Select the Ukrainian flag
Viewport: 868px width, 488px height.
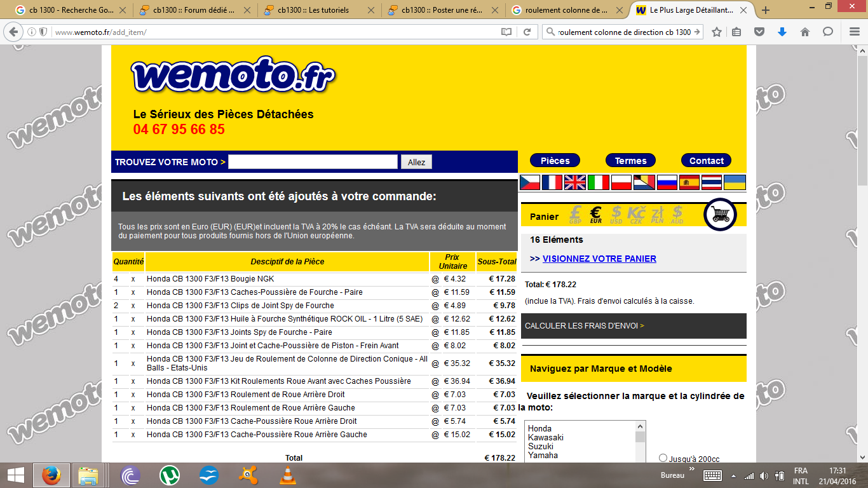(x=735, y=182)
